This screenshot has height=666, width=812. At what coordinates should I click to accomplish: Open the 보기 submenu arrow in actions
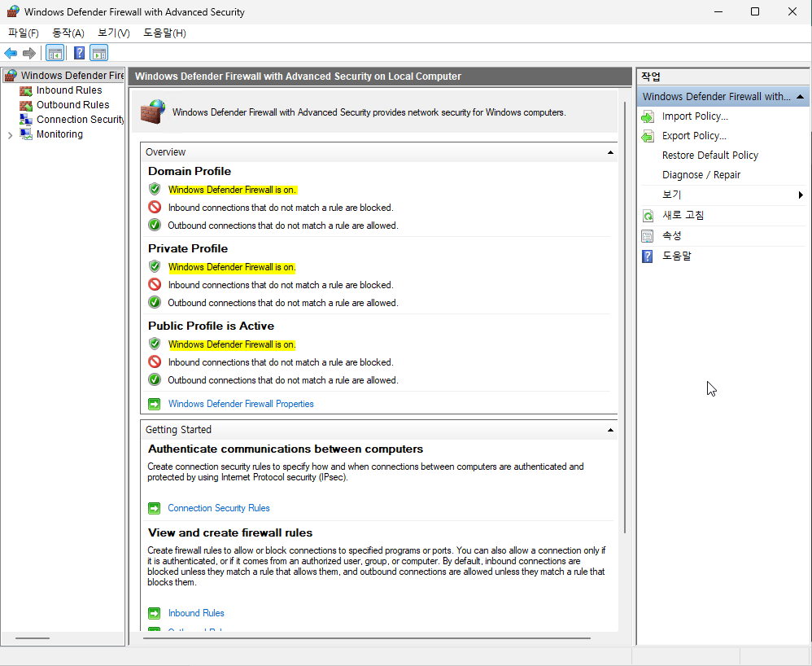(x=801, y=195)
